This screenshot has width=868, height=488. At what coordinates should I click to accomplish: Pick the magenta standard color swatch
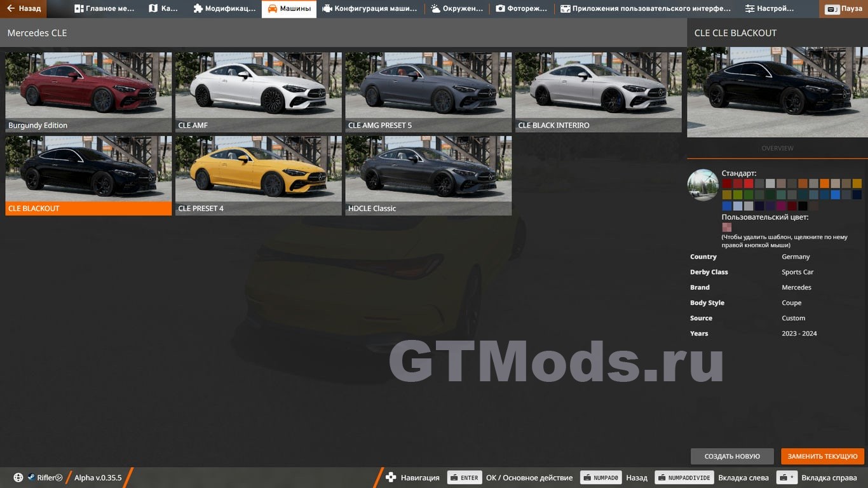pyautogui.click(x=781, y=206)
